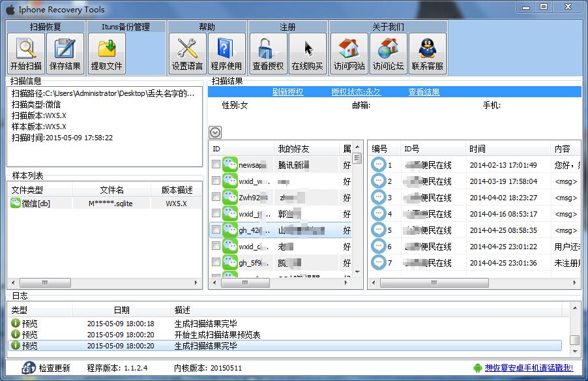Click the 授权状态:永久 link
Image resolution: width=588 pixels, height=381 pixels.
click(356, 92)
